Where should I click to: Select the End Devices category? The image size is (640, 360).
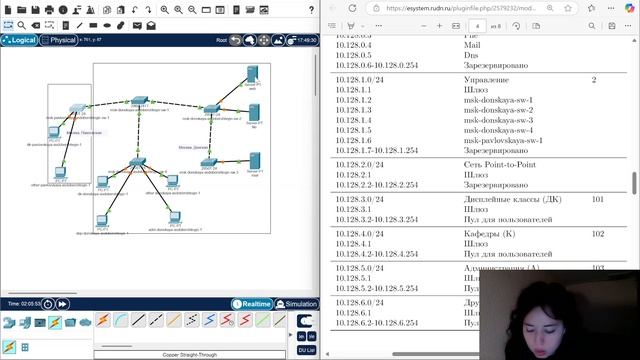[25, 322]
